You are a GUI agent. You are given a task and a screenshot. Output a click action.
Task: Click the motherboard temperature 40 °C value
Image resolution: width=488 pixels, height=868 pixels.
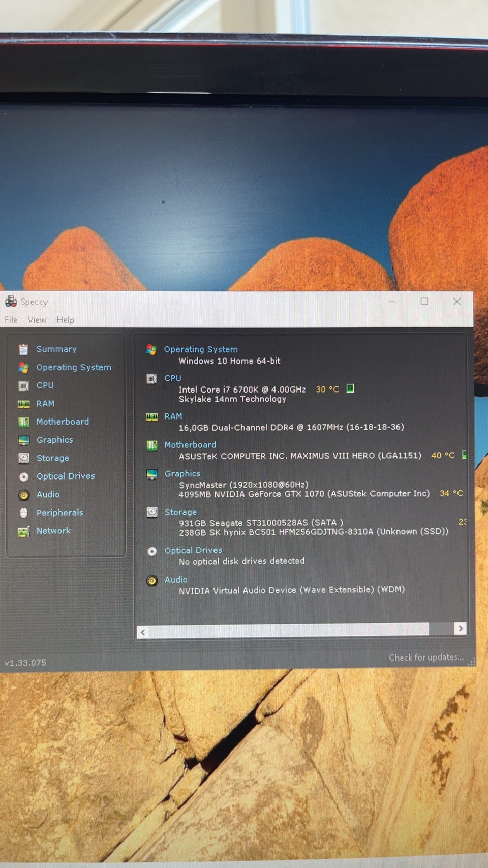coord(443,455)
